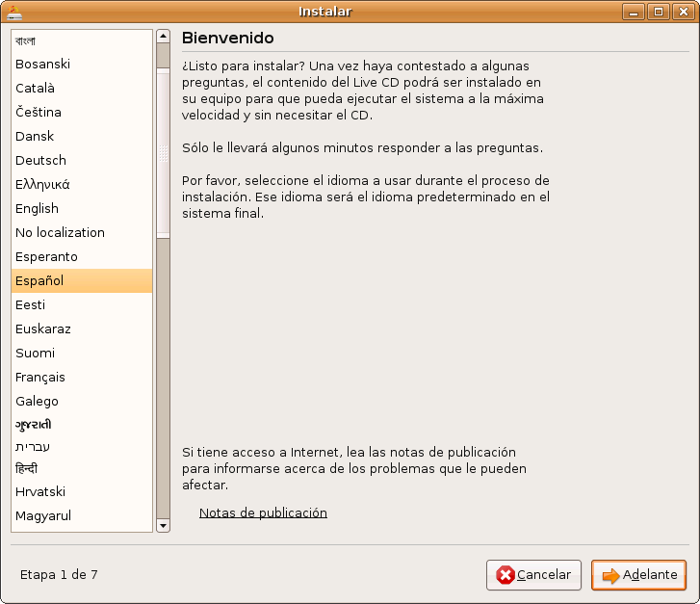Choose the Gujarati (ગુજરાતી) entry
The width and height of the screenshot is (700, 604).
82,425
